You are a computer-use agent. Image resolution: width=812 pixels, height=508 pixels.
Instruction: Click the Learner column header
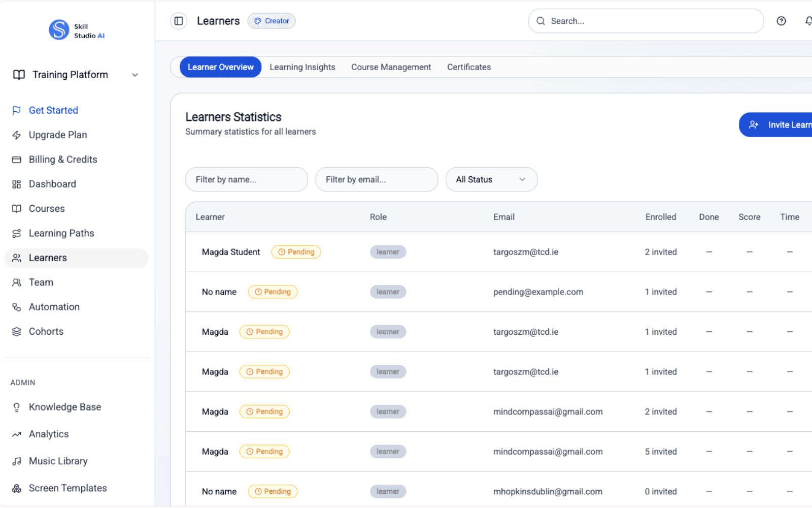(210, 217)
